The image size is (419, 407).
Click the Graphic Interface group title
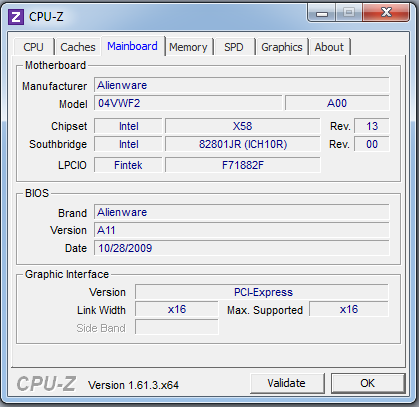coord(67,274)
